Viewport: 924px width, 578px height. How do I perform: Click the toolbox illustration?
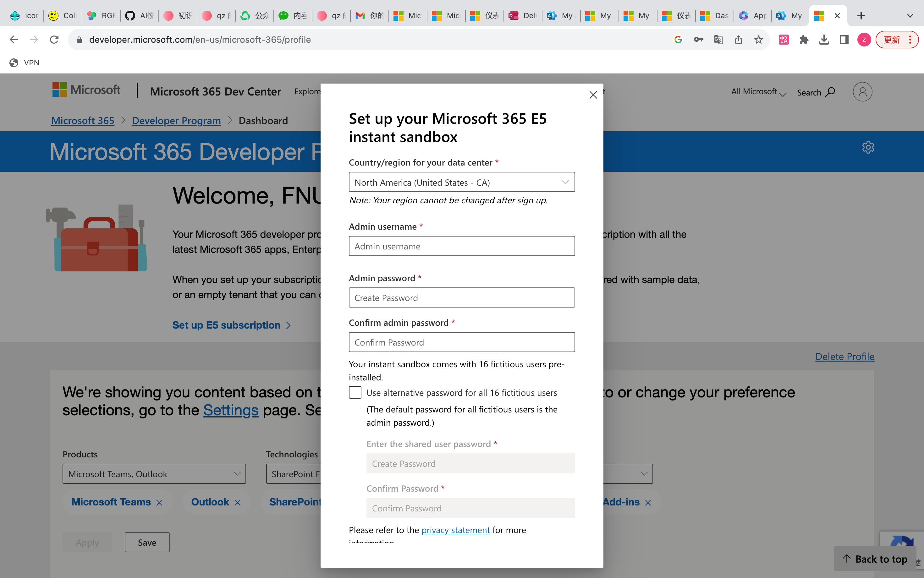pos(97,238)
